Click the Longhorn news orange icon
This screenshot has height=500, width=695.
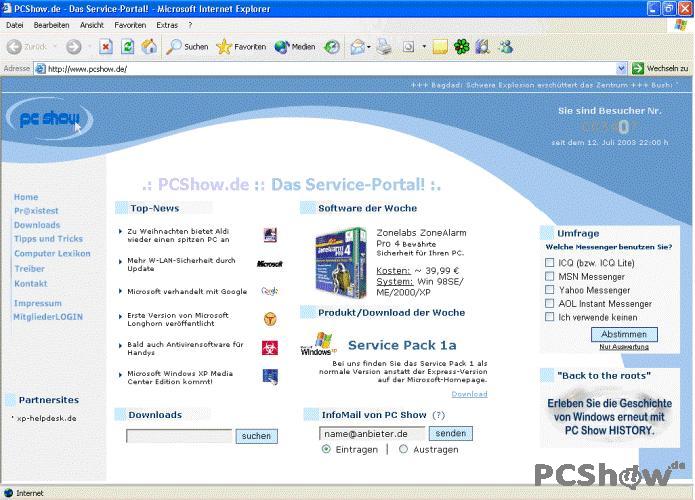point(270,319)
